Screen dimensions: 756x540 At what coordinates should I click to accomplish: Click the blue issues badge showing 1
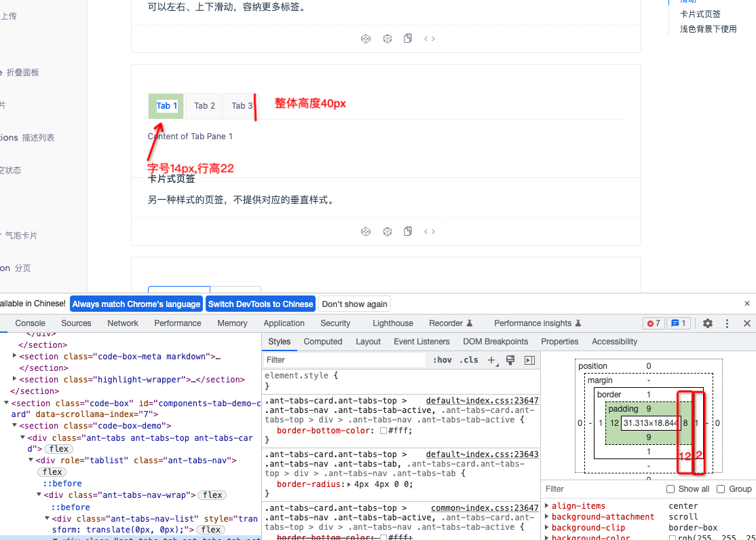679,323
